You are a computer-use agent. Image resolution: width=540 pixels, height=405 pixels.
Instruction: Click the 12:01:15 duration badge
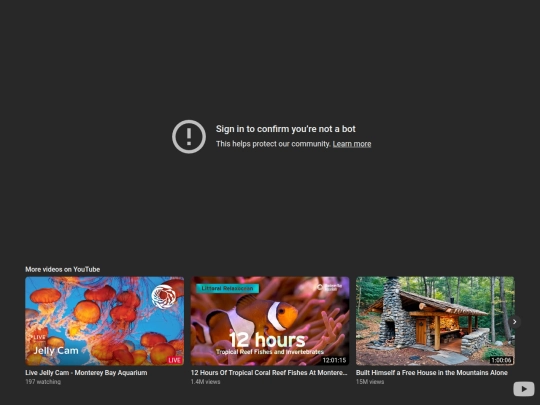(x=334, y=360)
